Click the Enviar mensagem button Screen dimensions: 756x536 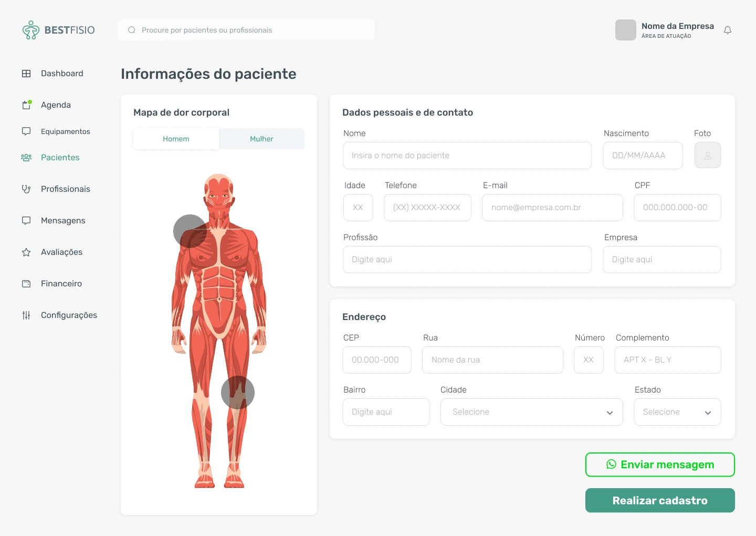(660, 465)
